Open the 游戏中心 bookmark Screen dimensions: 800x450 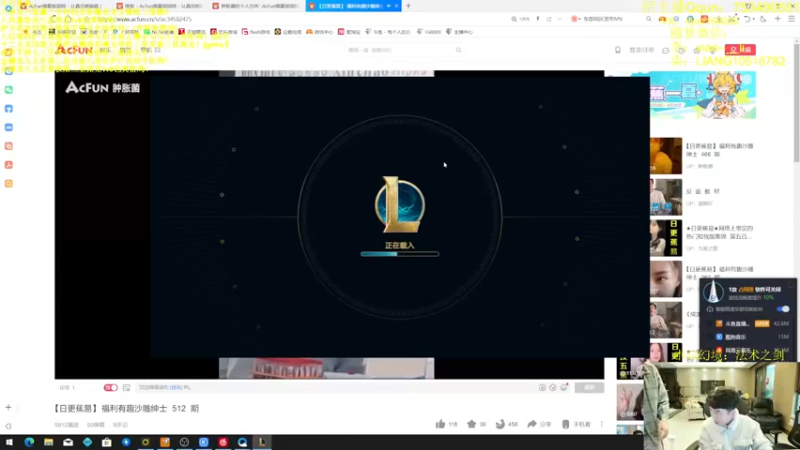click(x=319, y=32)
